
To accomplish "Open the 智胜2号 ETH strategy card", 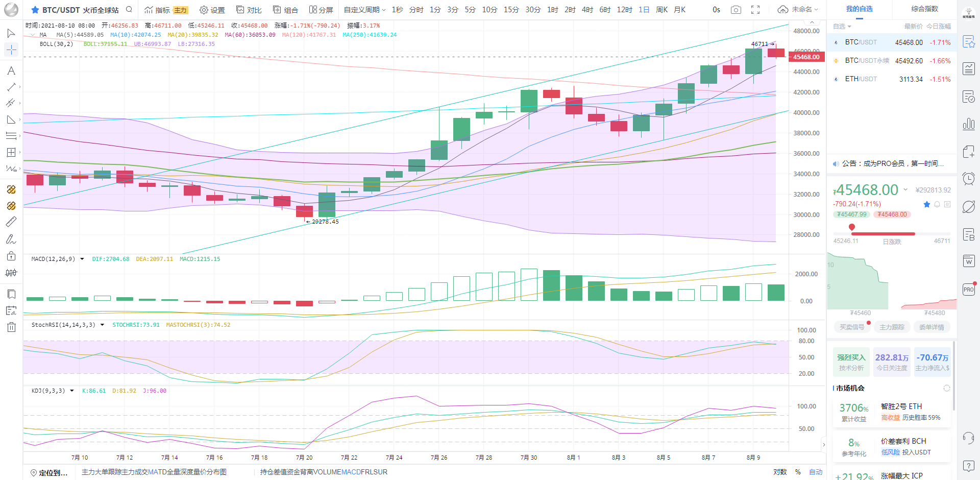I will tap(892, 413).
